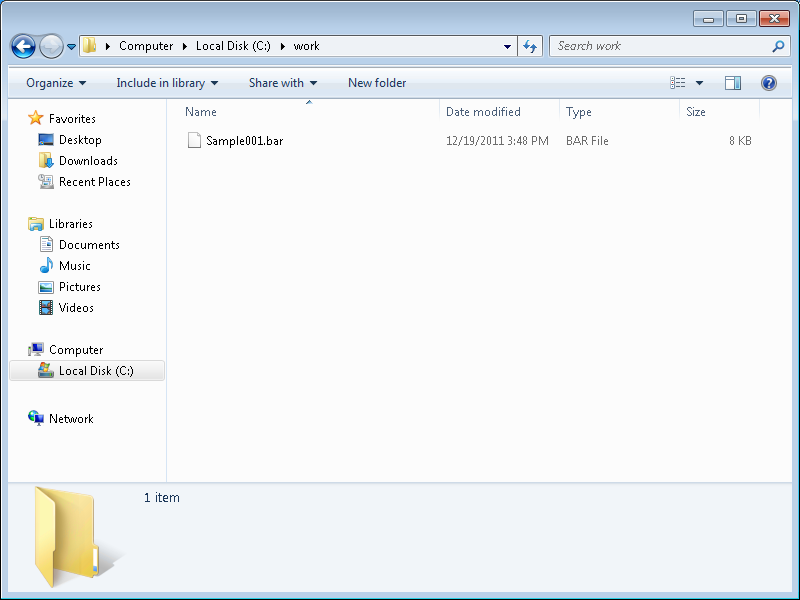Click the folder icon in the address bar
Screen dimensions: 800x600
(x=90, y=45)
